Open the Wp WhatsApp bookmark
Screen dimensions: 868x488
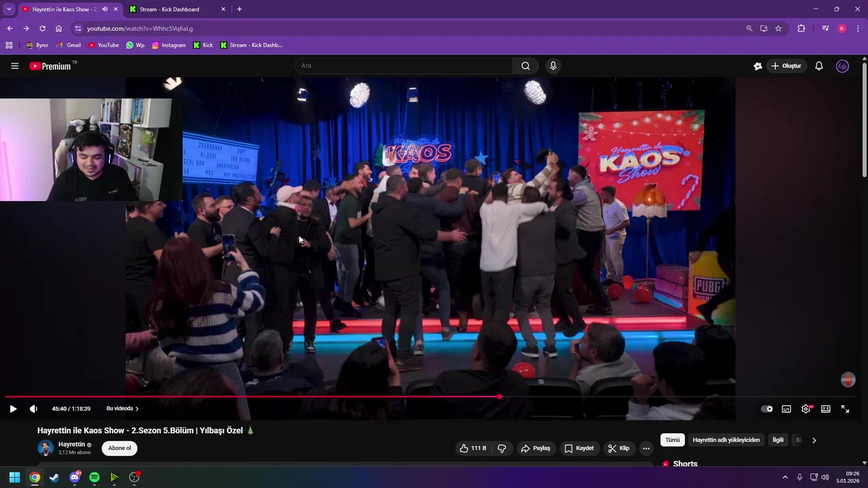coord(135,45)
